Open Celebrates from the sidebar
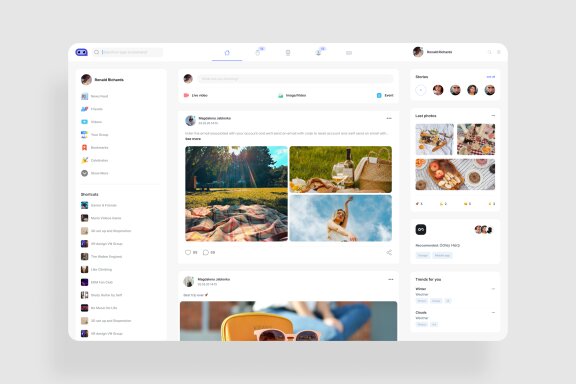Viewport: 576px width, 384px height. point(95,161)
